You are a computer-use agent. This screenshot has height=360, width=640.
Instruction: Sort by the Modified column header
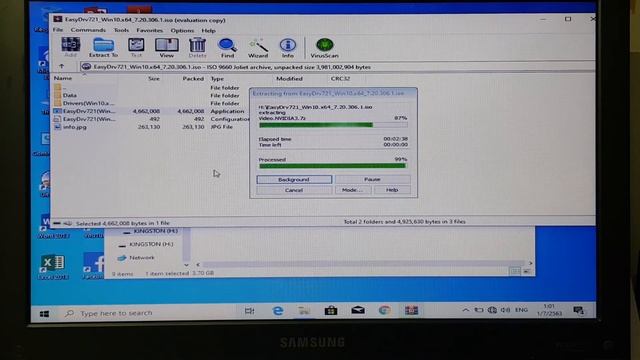(289, 78)
